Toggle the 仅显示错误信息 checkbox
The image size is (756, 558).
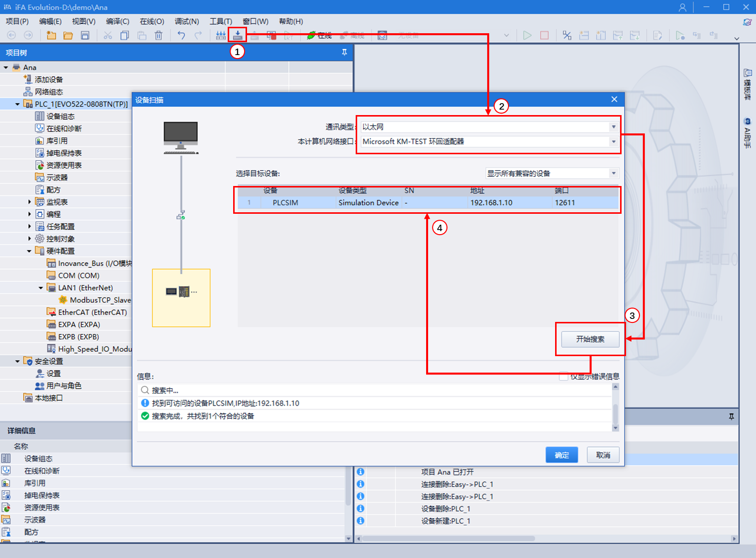564,376
